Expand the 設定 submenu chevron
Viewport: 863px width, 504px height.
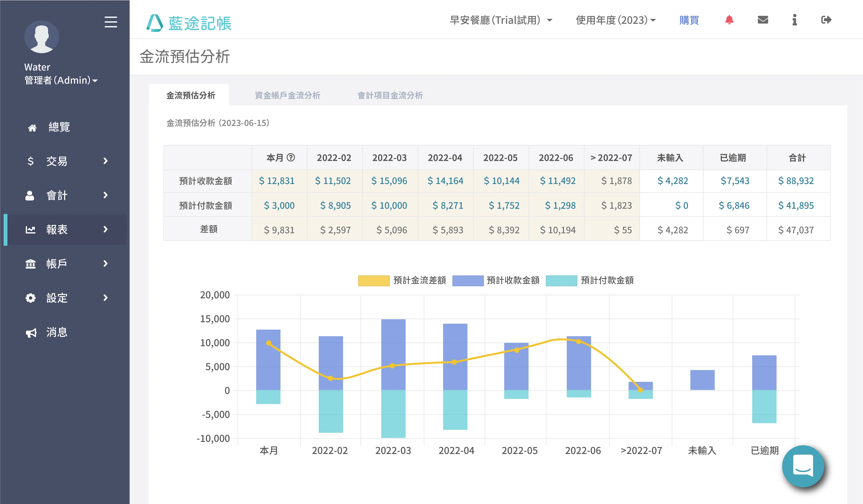click(x=106, y=298)
